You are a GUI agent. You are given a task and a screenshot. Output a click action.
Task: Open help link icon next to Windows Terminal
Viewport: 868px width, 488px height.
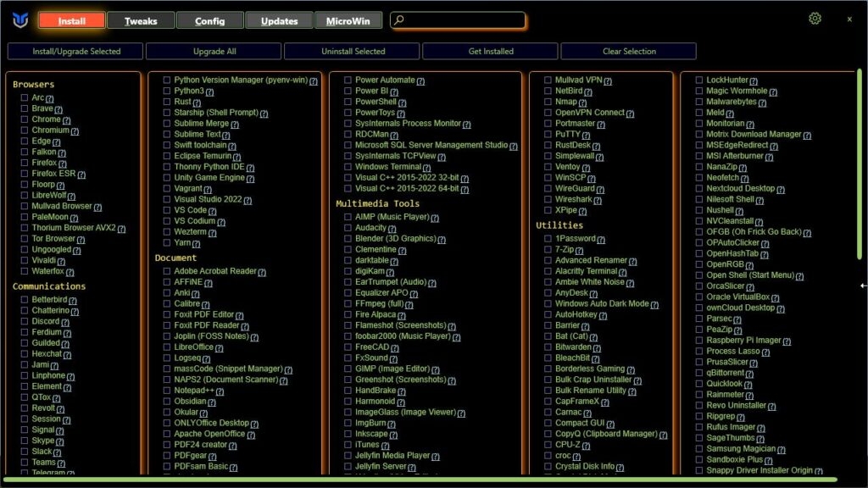pos(427,168)
